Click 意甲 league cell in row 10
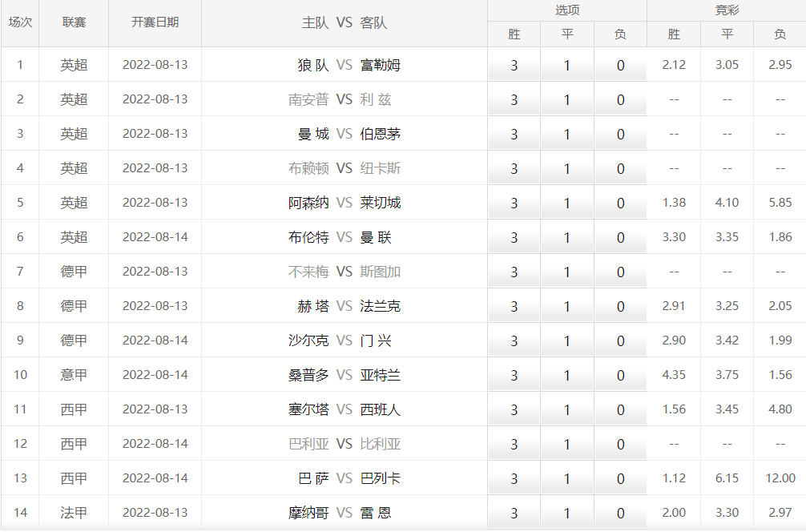 (74, 375)
